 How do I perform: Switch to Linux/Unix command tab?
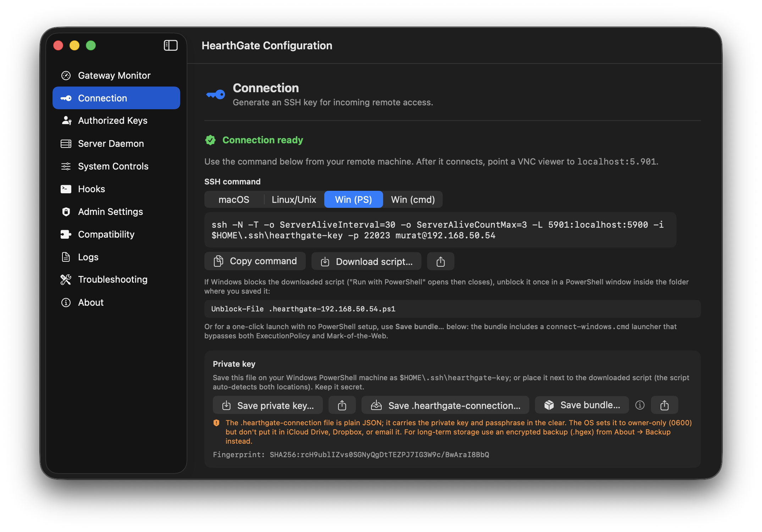pos(294,199)
